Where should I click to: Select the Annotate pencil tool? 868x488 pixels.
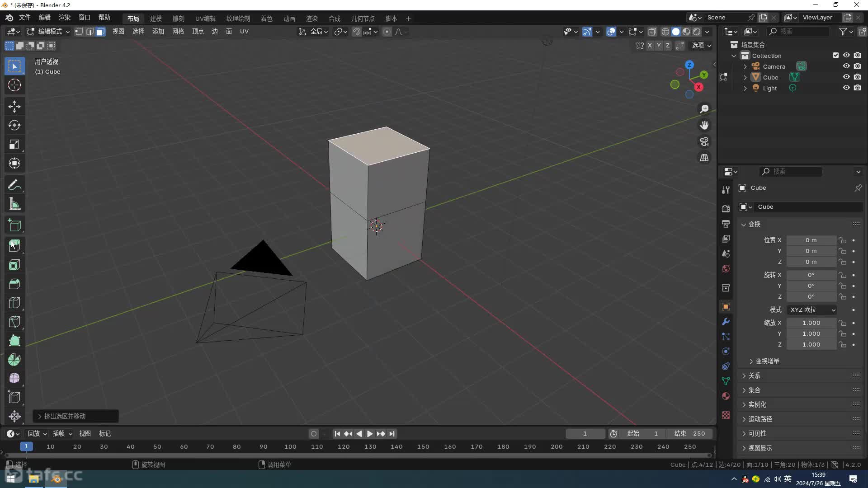14,185
